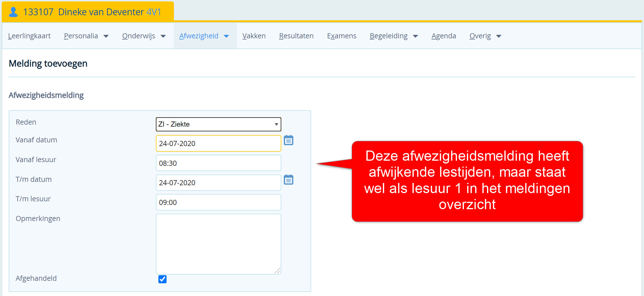This screenshot has height=296, width=644.
Task: Open calendar picker for Vanaf datum
Action: coord(288,140)
